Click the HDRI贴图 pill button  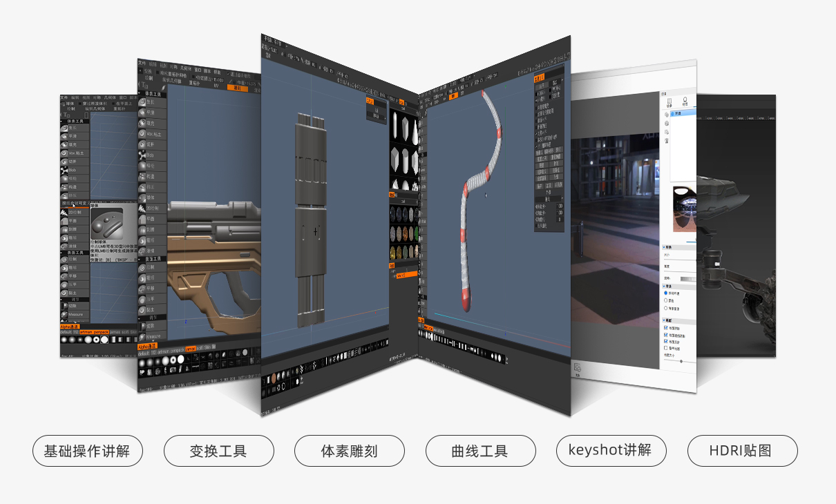point(742,451)
